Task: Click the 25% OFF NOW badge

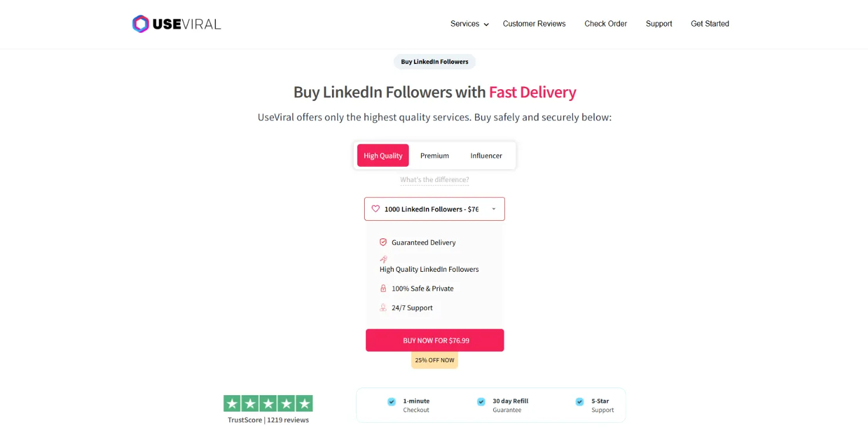Action: [434, 360]
